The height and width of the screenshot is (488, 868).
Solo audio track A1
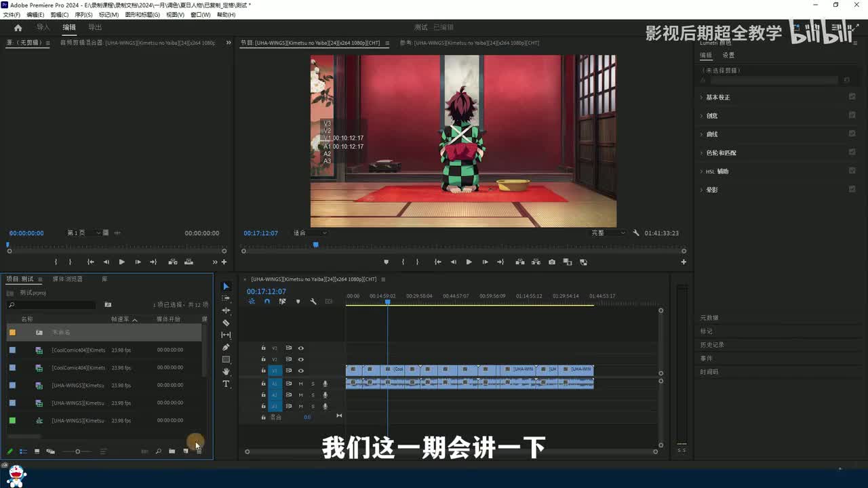(x=313, y=384)
